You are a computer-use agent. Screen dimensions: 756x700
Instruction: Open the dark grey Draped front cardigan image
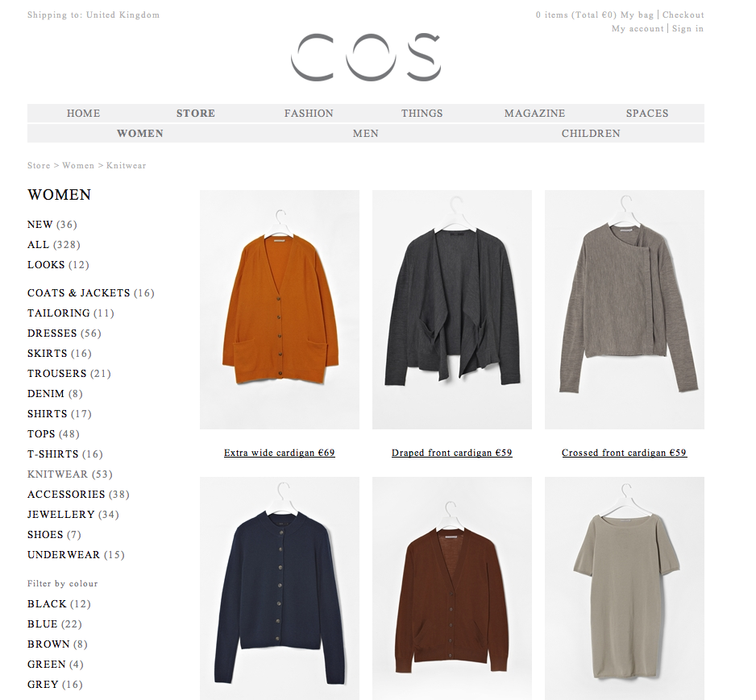(x=452, y=309)
